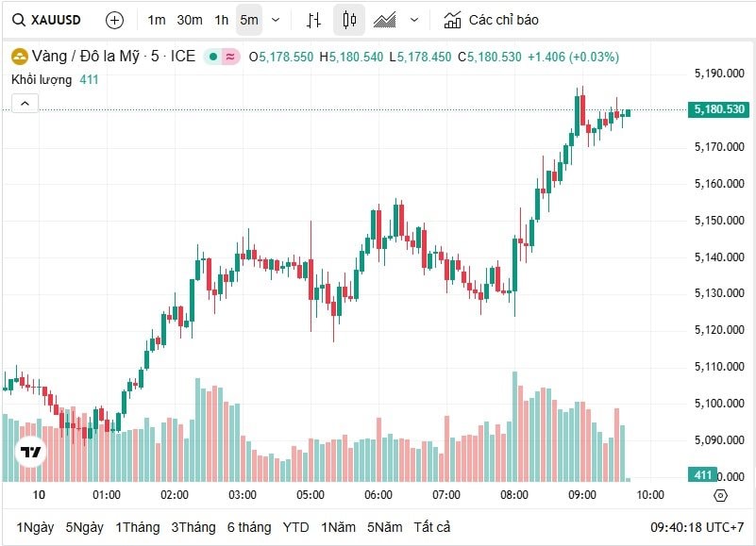Switch to the 1m timeframe

(157, 20)
